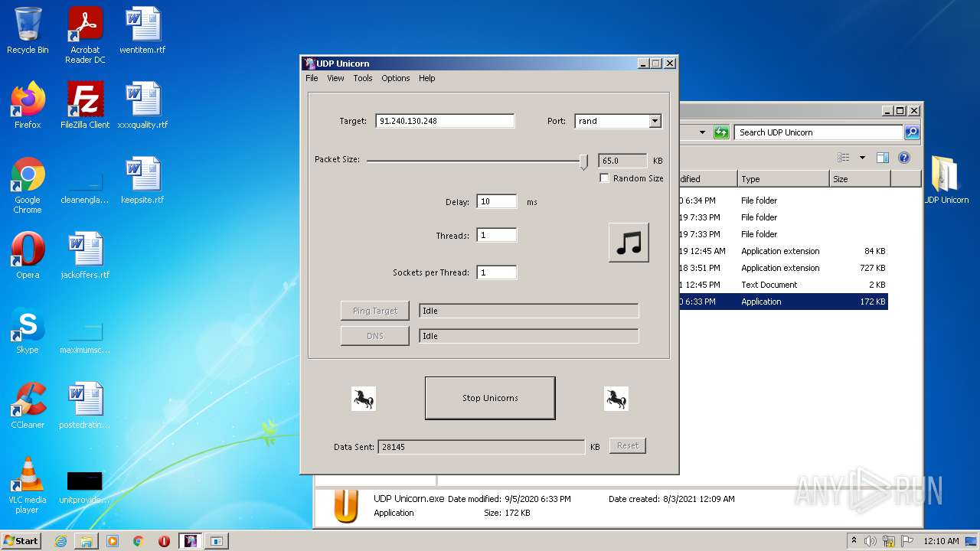Screen dimensions: 980x551
Task: Open VLC media player shortcut
Action: pyautogui.click(x=28, y=485)
